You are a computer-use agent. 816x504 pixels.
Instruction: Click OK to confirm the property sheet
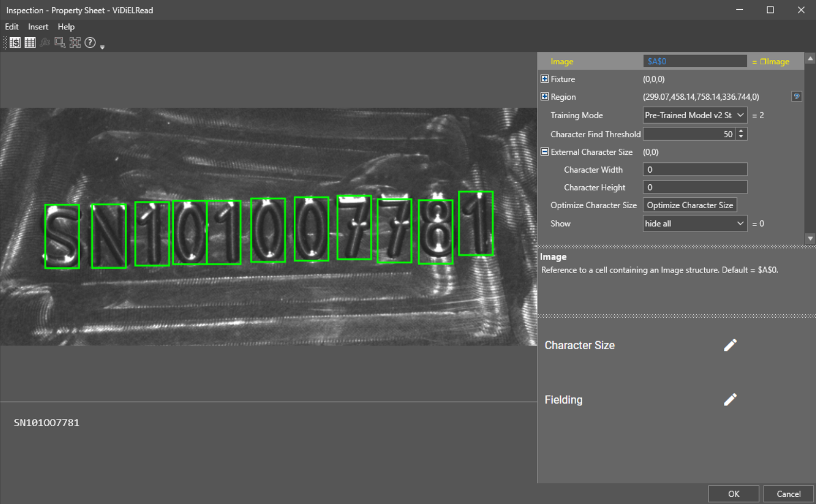click(x=733, y=494)
